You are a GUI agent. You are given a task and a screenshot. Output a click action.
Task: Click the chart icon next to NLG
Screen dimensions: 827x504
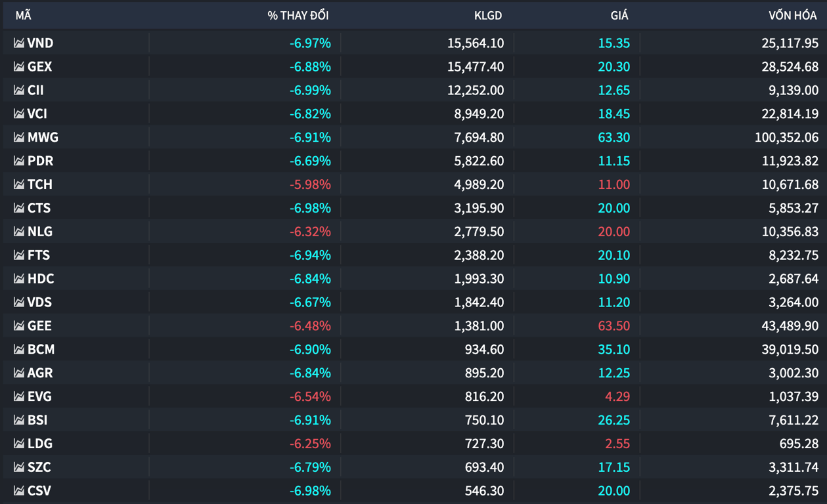(x=19, y=232)
